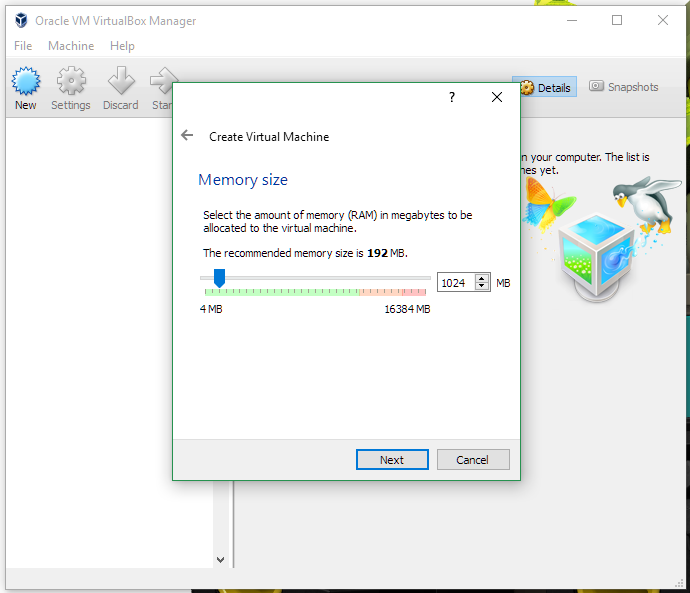Close the Create Virtual Machine dialog
Screen dimensions: 690x593
pyautogui.click(x=497, y=97)
